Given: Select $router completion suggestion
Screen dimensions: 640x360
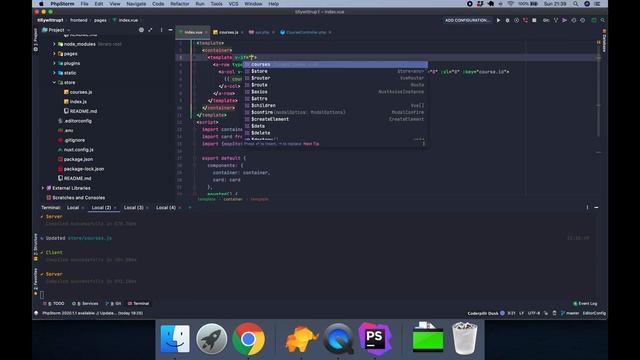Looking at the screenshot, I should pos(336,78).
